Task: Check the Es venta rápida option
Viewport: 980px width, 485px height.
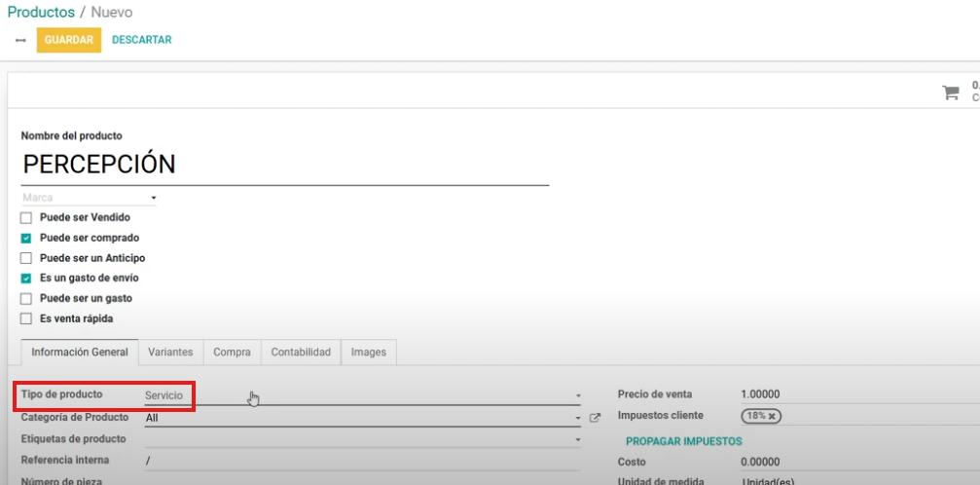Action: coord(26,318)
